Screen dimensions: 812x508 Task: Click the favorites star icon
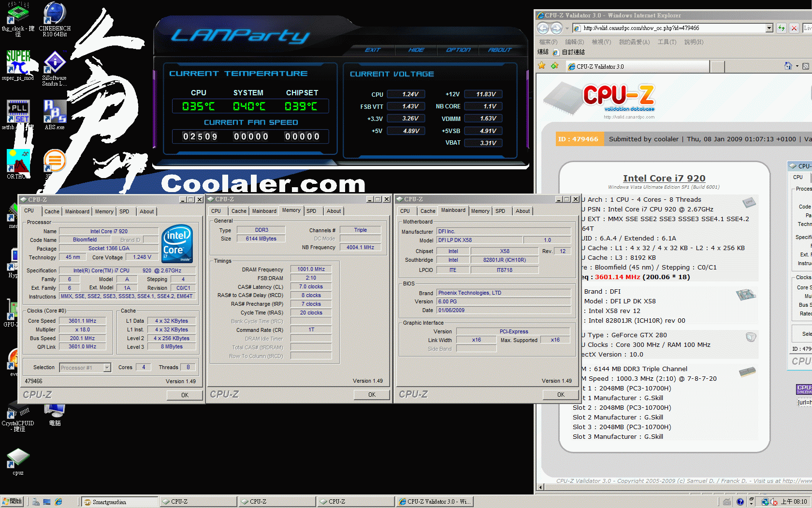(542, 66)
